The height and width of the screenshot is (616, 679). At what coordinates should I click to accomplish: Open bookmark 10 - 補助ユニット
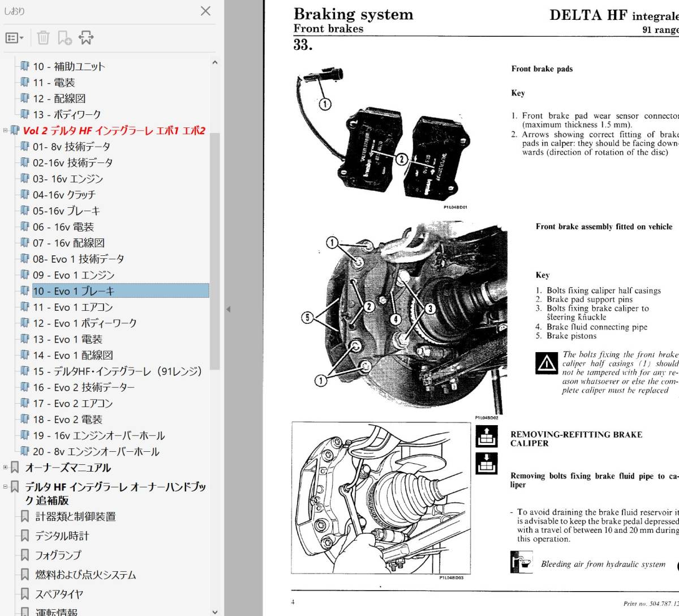point(69,66)
